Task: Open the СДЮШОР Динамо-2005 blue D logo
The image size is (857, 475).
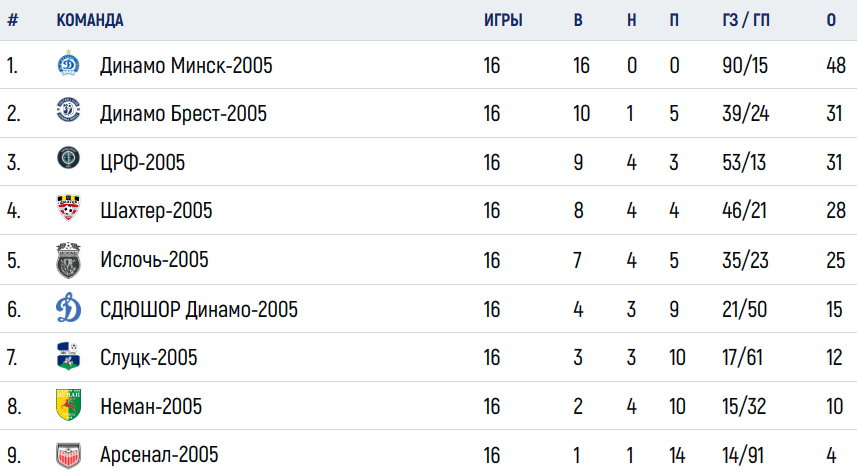Action: point(68,307)
